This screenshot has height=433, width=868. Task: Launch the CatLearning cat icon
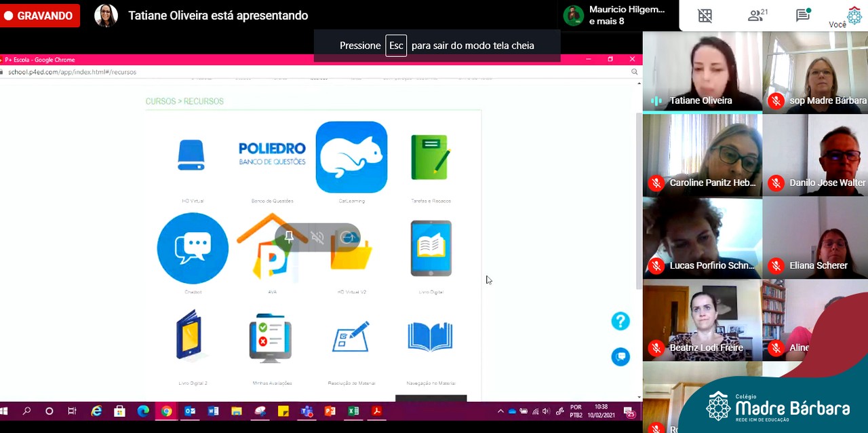pyautogui.click(x=351, y=157)
